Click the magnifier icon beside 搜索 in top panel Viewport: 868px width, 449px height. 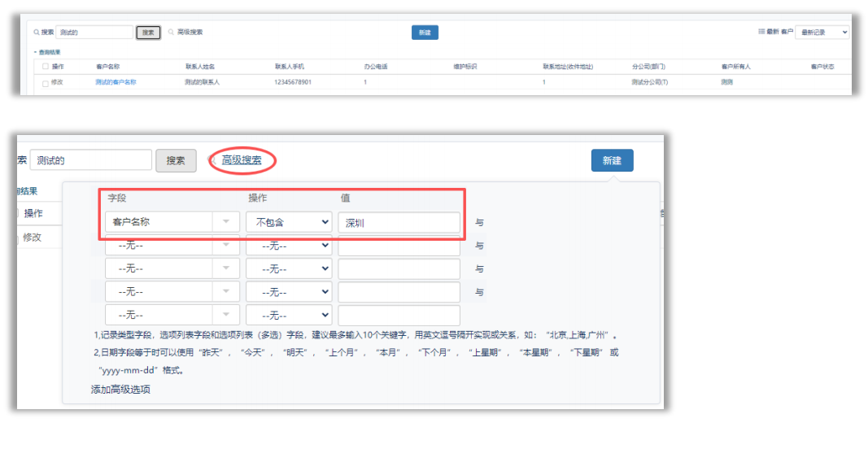[37, 33]
